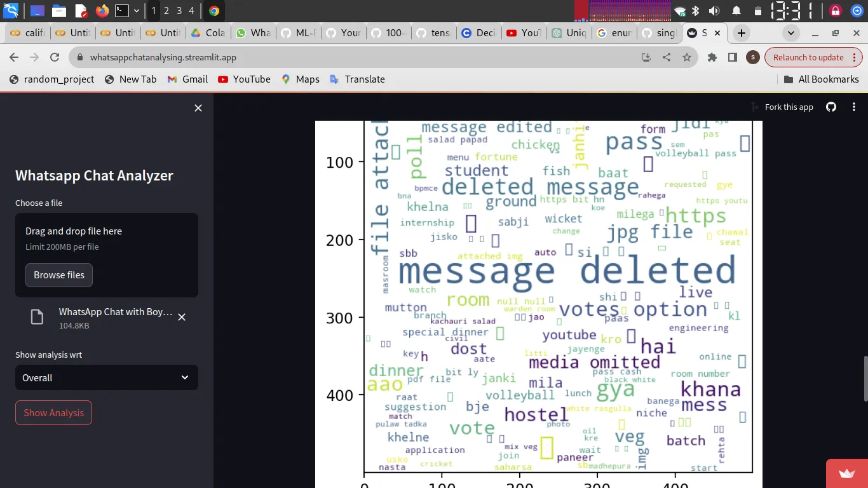
Task: Open the Streamlit app three-dot options menu
Action: coord(854,107)
